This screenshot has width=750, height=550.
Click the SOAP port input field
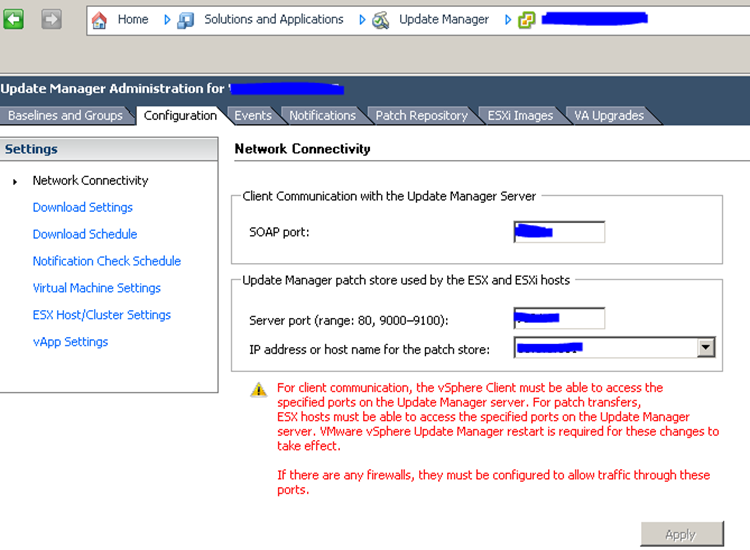point(559,232)
